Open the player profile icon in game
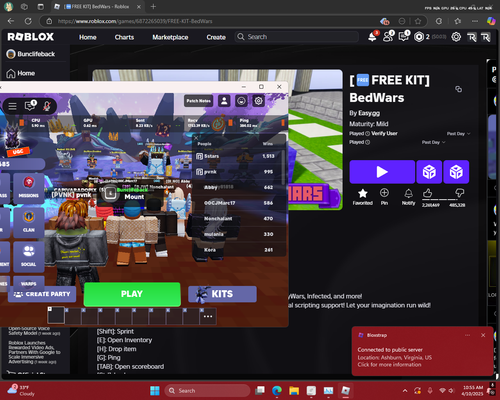This screenshot has height=400, width=500. coord(224,101)
